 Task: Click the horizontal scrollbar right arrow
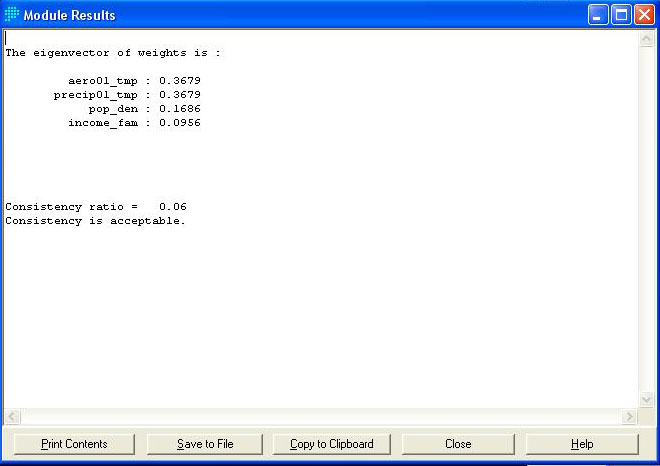[630, 416]
